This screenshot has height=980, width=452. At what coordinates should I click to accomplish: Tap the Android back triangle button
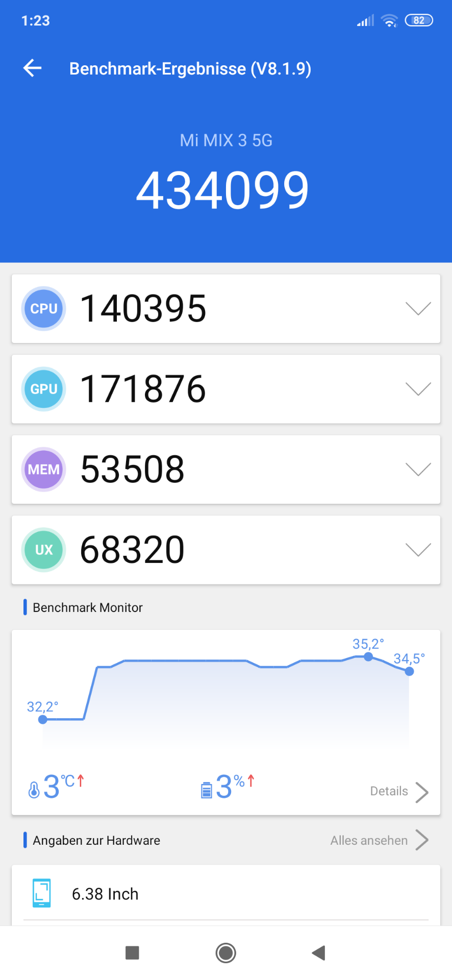(x=318, y=952)
